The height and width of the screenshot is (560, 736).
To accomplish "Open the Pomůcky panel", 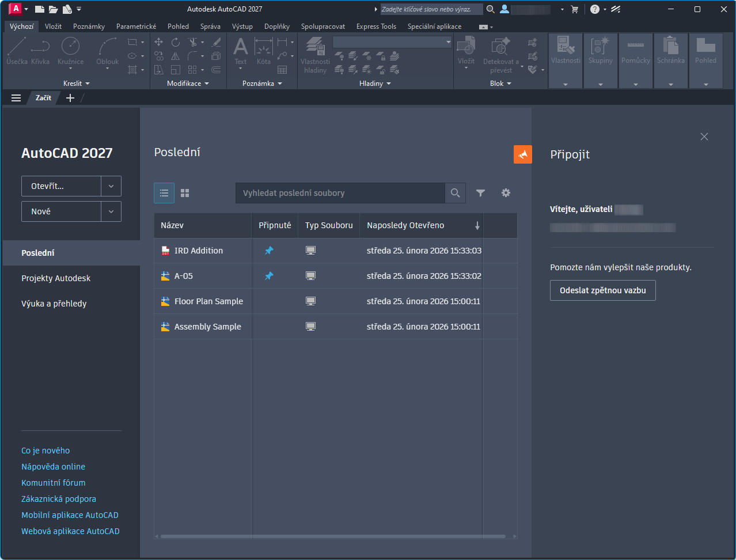I will click(636, 60).
